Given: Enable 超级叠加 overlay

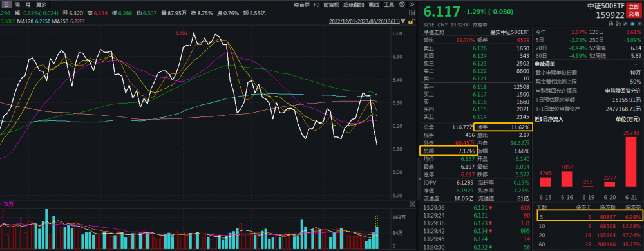Looking at the screenshot, I should (x=354, y=5).
